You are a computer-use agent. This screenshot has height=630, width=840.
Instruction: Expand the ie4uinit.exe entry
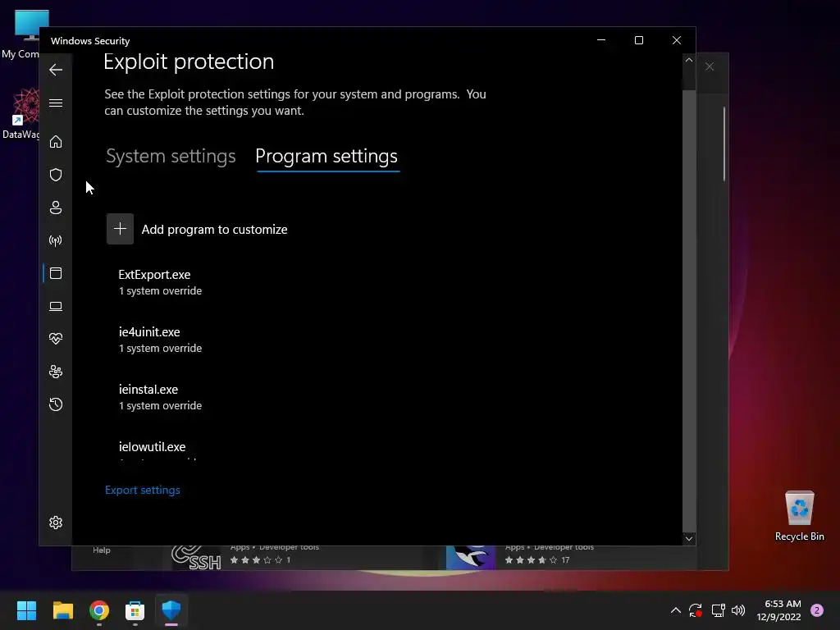(x=160, y=340)
